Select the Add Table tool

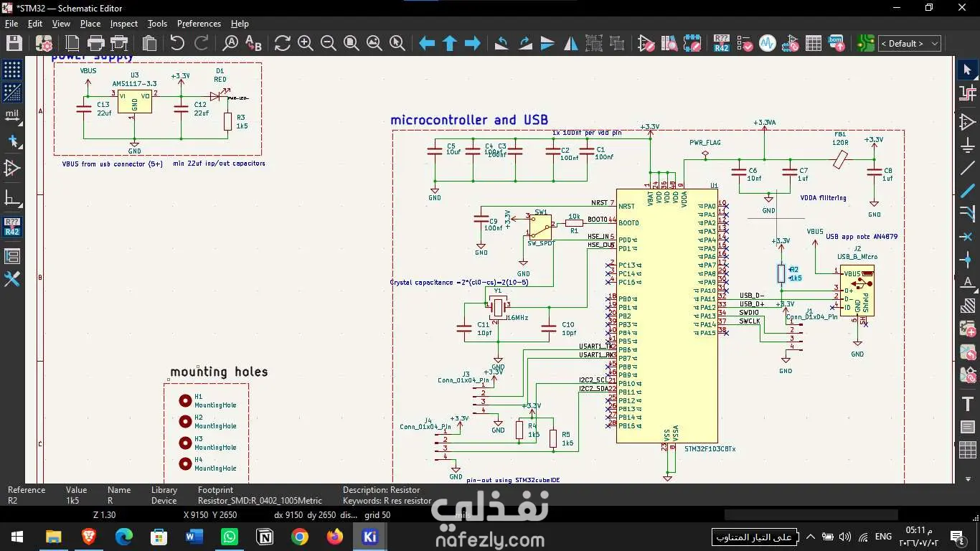(x=967, y=450)
